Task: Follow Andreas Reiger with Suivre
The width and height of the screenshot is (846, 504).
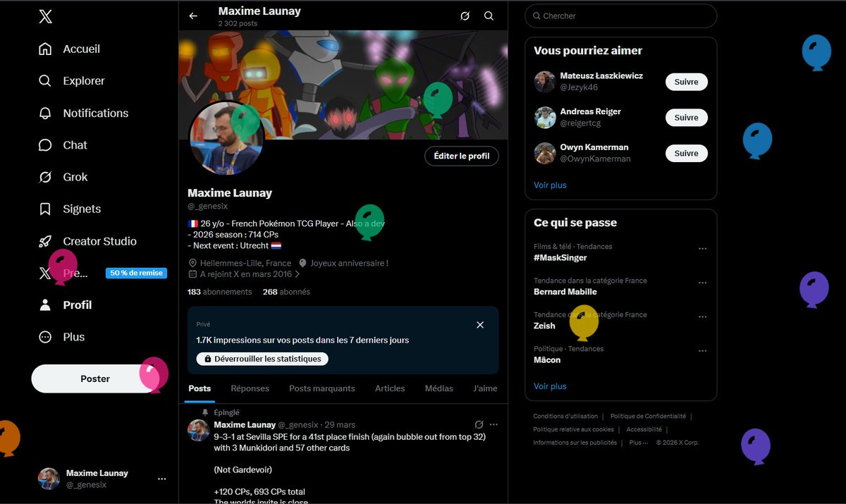Action: [x=686, y=118]
